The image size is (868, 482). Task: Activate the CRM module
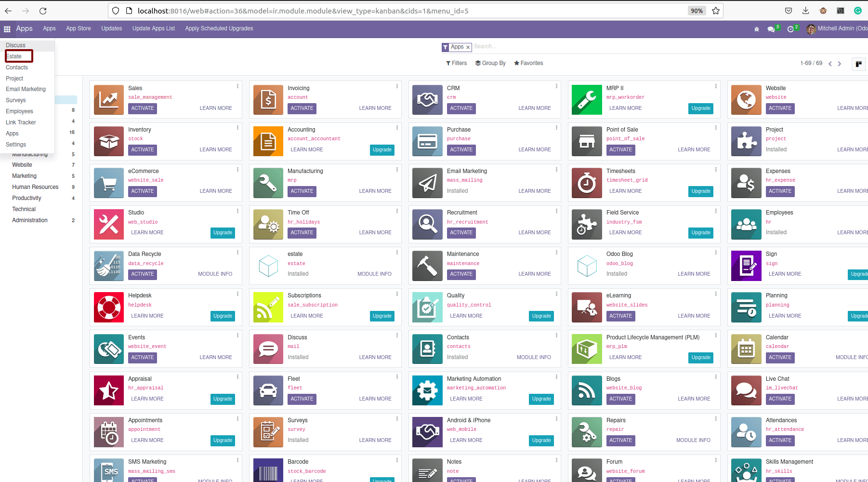[461, 108]
